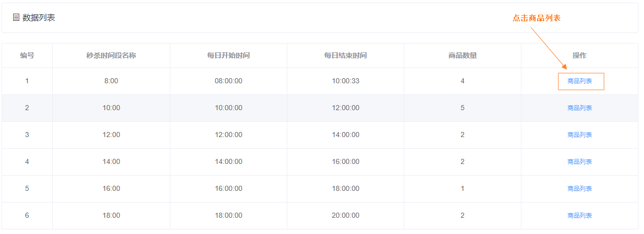The image size is (644, 234).
Task: Open 商品列表 for the 8:00 time slot
Action: (x=580, y=81)
